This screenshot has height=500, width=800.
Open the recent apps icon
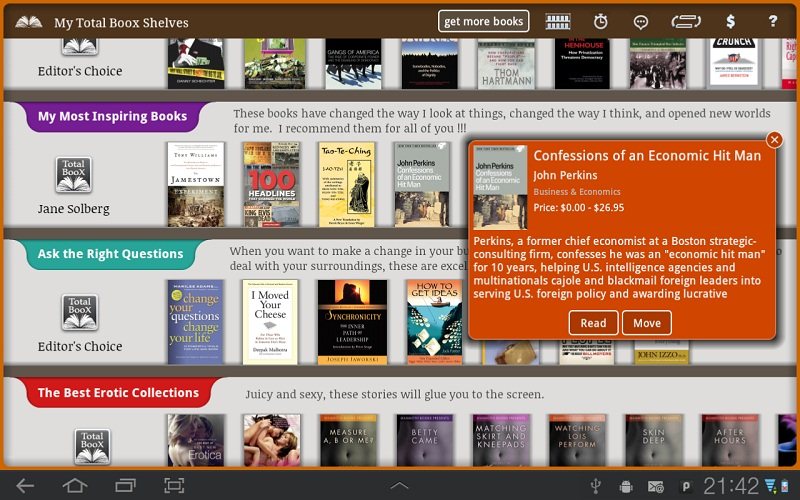pos(125,486)
